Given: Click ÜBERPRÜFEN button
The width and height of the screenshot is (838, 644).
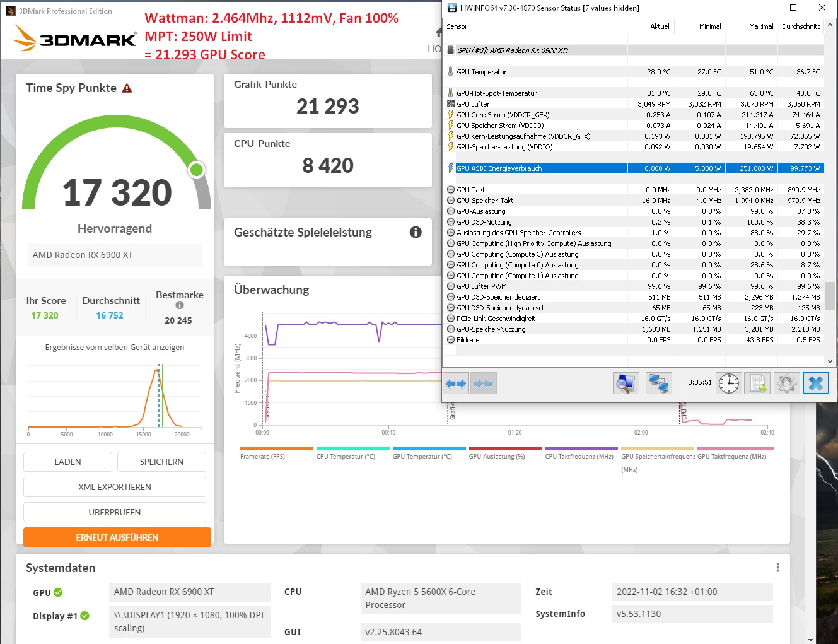Looking at the screenshot, I should click(x=115, y=512).
